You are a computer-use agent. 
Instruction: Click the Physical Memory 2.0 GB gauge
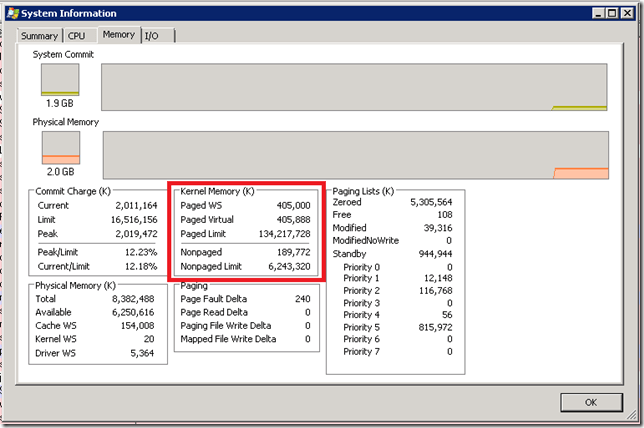pyautogui.click(x=60, y=148)
